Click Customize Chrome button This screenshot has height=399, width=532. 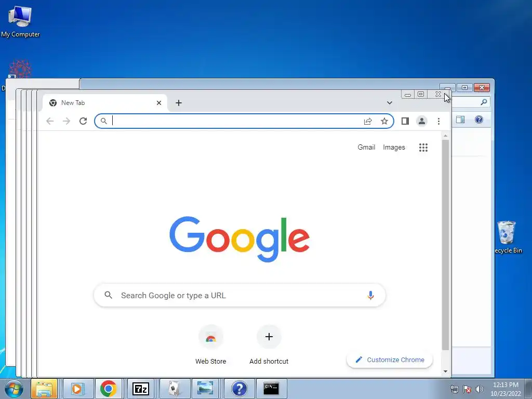[390, 360]
